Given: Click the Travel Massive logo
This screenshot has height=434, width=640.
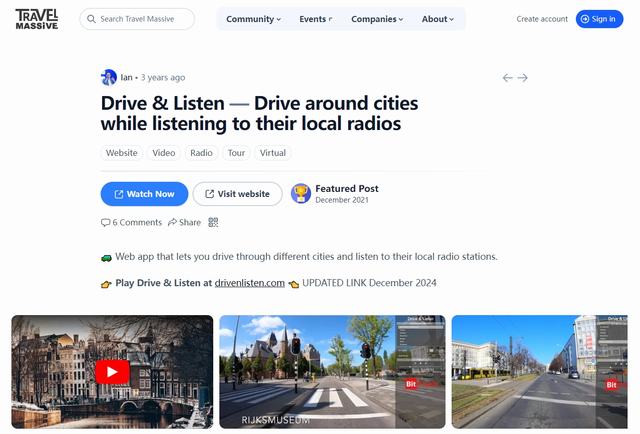Looking at the screenshot, I should [x=36, y=19].
